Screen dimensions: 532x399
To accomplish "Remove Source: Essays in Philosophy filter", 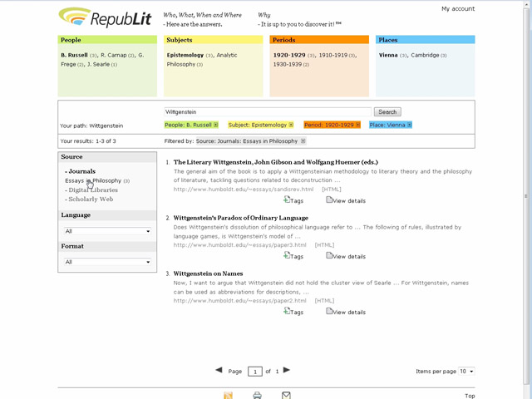I will pos(301,141).
